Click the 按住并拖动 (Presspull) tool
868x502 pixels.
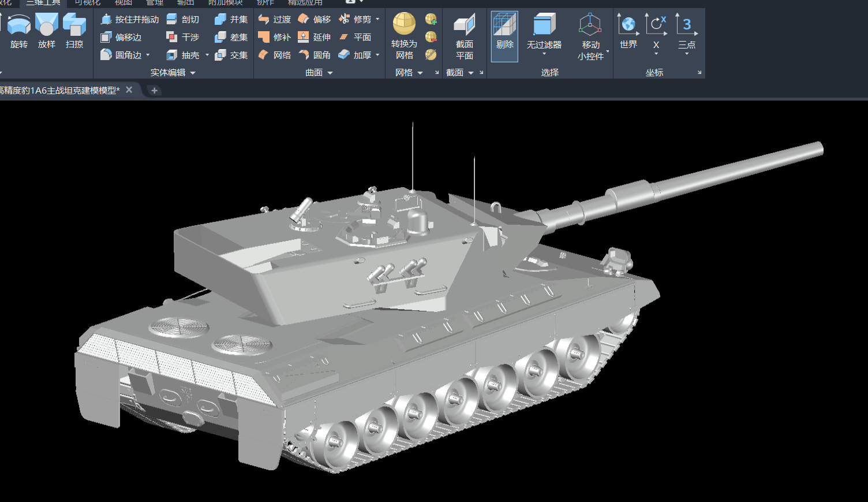click(129, 19)
